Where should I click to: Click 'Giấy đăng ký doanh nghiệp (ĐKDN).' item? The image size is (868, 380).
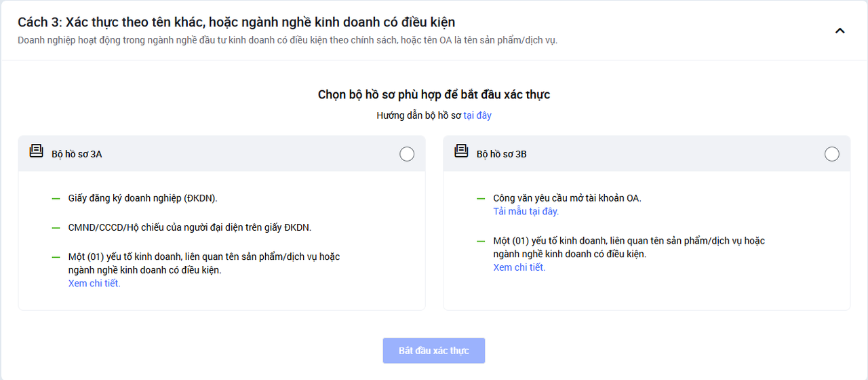pyautogui.click(x=142, y=198)
